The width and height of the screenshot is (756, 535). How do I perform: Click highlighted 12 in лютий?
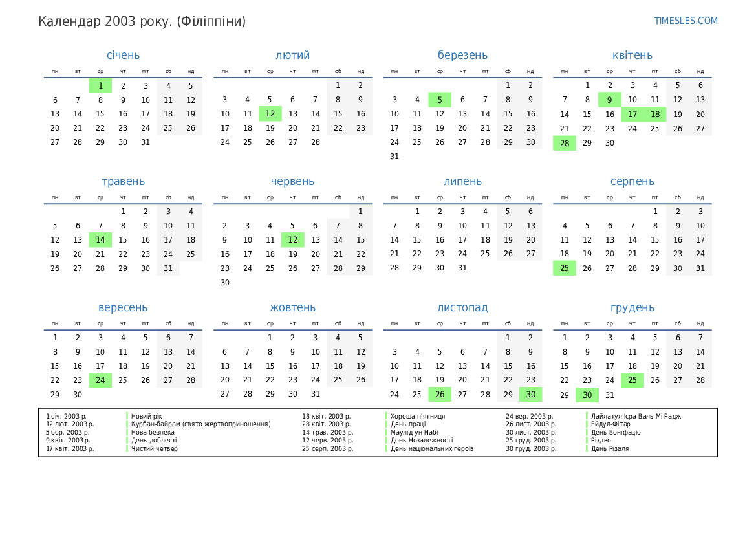point(270,114)
